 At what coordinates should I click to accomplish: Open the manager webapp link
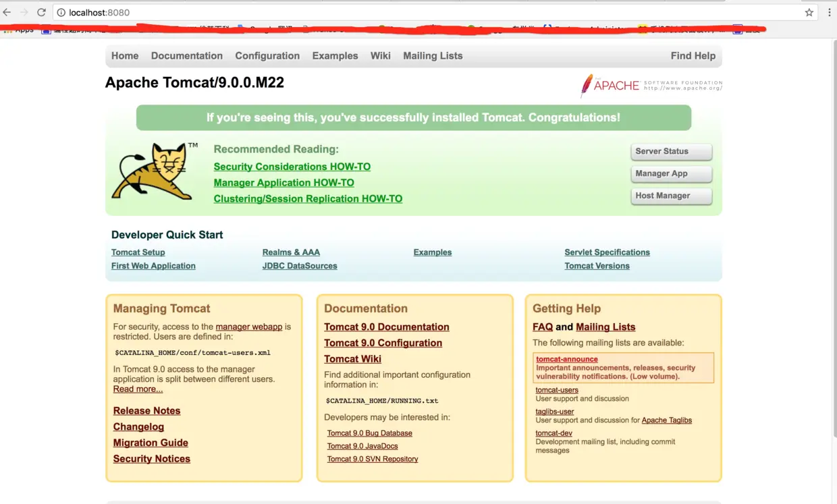(x=249, y=327)
